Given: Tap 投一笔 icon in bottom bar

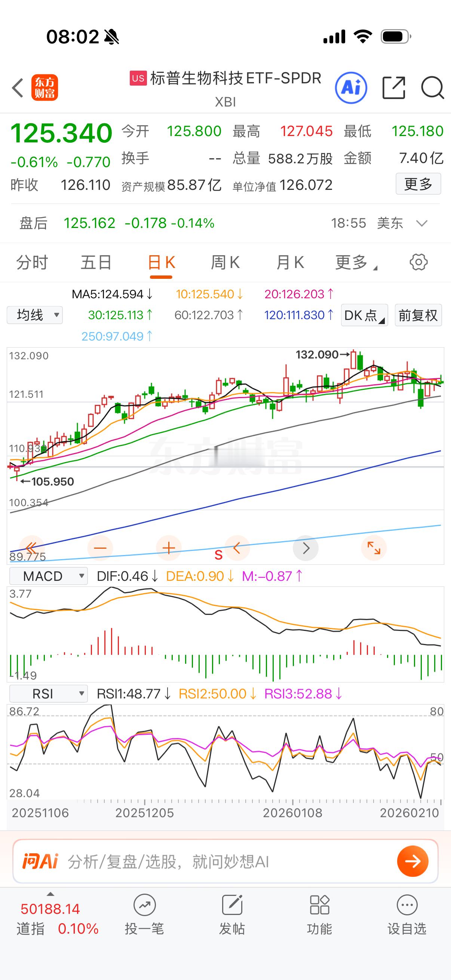Looking at the screenshot, I should click(x=145, y=905).
